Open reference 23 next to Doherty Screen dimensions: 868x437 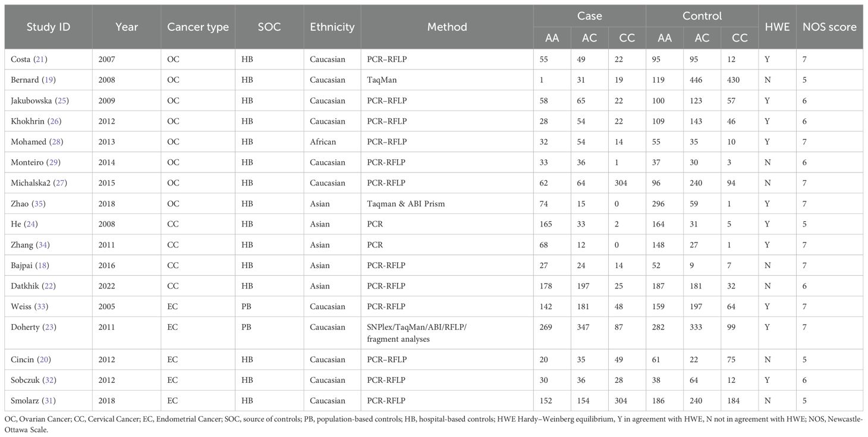[51, 327]
